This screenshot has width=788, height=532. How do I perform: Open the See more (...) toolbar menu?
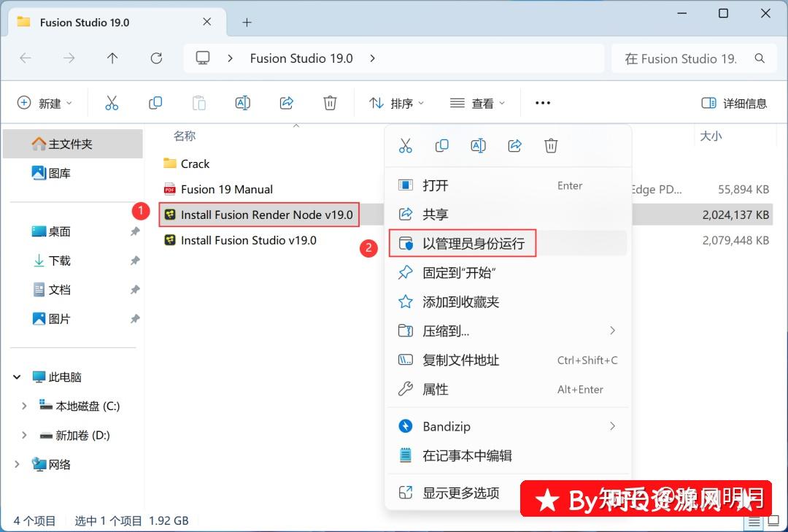tap(542, 102)
